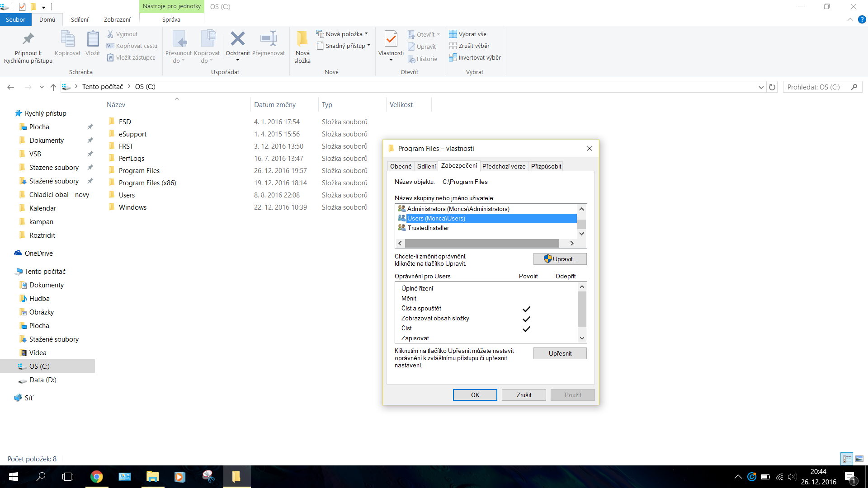Click the Select all (Vybrat vše) icon
The image size is (868, 488).
tap(453, 34)
